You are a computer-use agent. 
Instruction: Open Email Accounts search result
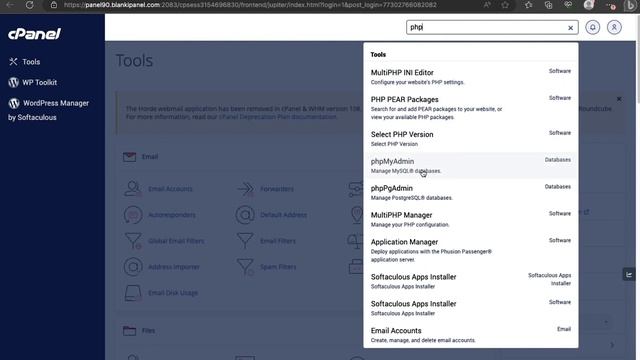coord(471,335)
